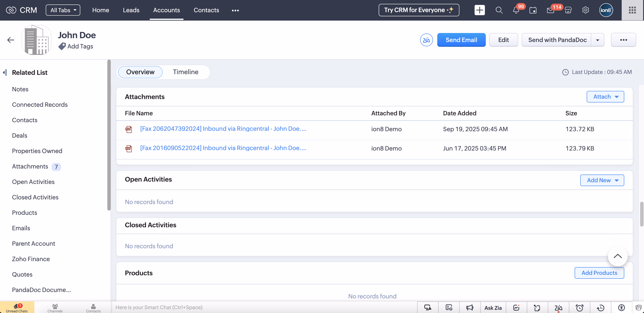Viewport: 644px width, 313px height.
Task: Open the announcements megaphone icon in bottom bar
Action: [470, 307]
